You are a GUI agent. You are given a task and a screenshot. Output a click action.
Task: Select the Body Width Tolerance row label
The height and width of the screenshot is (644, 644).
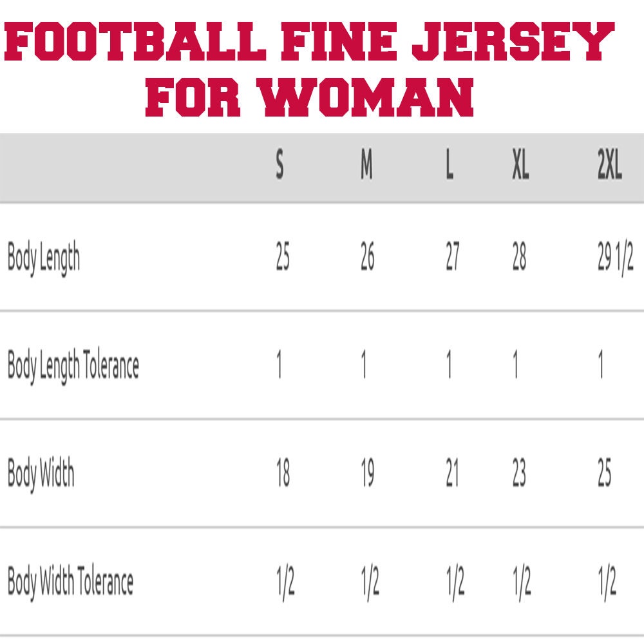click(70, 581)
